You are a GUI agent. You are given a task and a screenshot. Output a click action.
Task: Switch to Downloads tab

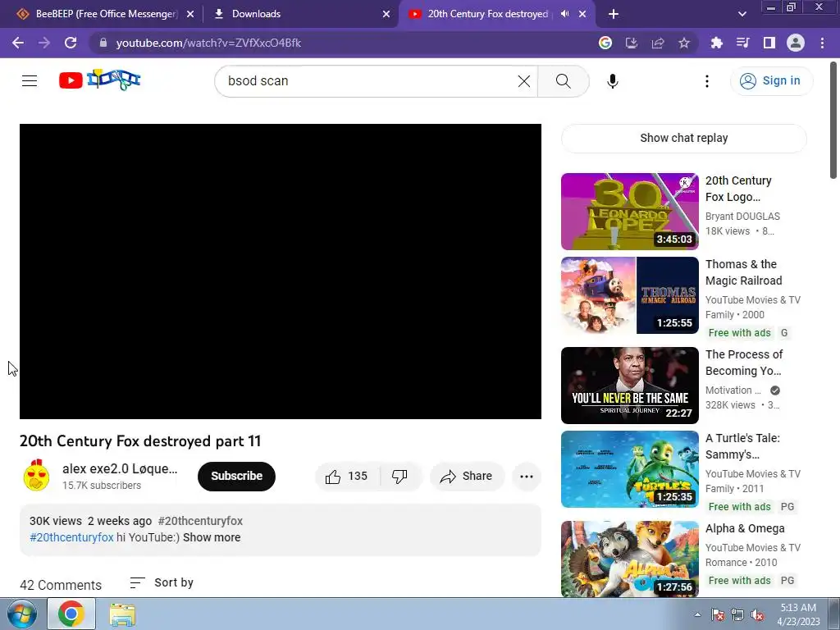(300, 14)
